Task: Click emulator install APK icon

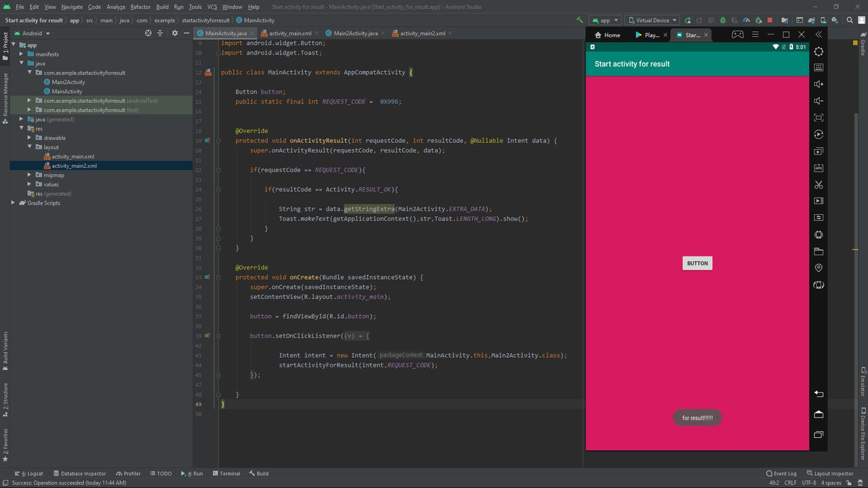Action: tap(818, 168)
